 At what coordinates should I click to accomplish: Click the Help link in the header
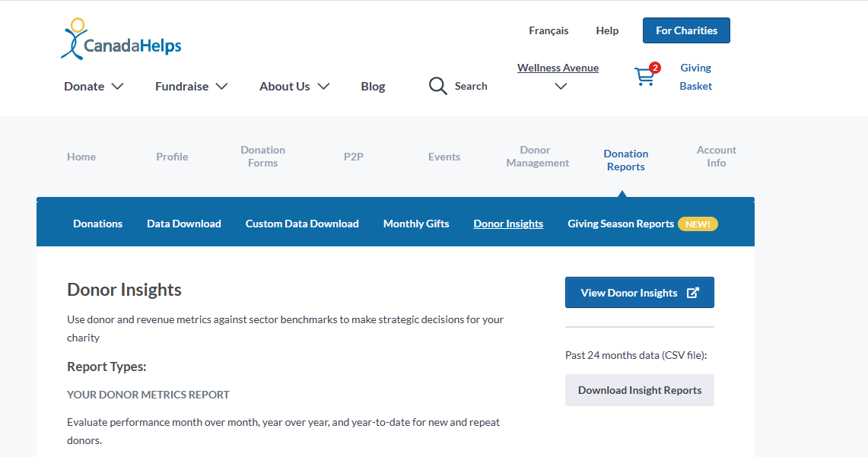tap(607, 30)
